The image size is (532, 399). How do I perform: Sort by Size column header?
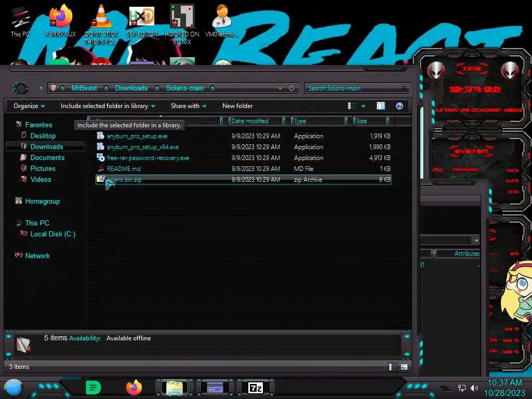[x=371, y=121]
